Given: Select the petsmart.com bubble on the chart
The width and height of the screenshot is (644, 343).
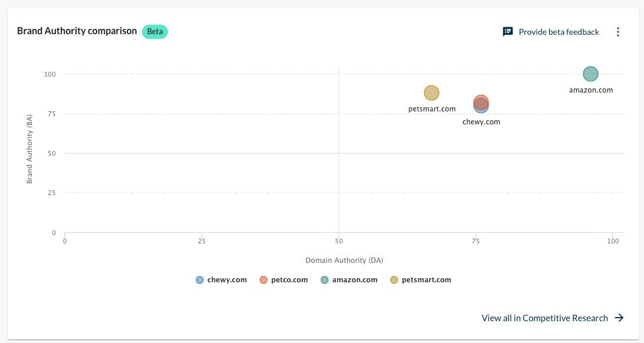Looking at the screenshot, I should coord(432,93).
